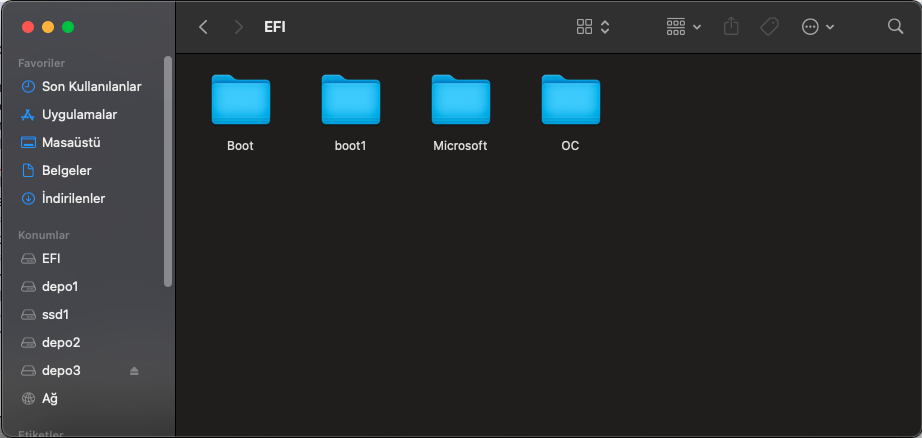Go forward with the right chevron
Image resolution: width=922 pixels, height=438 pixels.
click(x=238, y=27)
